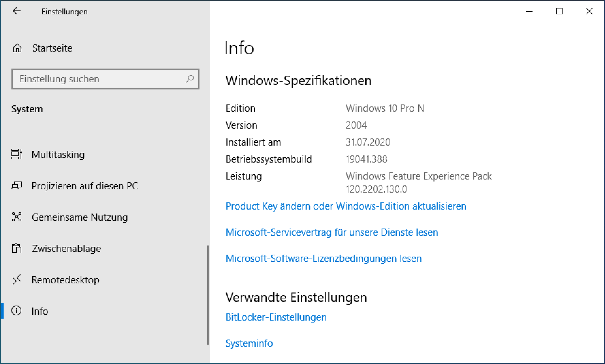Open Microsoft-Software-Lizenzbedingungen lesen link
The image size is (605, 364).
tap(324, 259)
